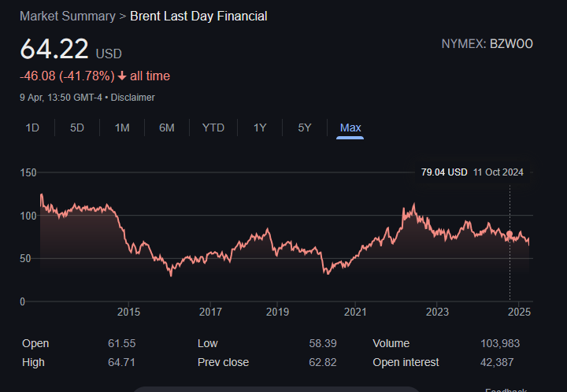Click the 79.04 USD chart tooltip

pos(472,172)
